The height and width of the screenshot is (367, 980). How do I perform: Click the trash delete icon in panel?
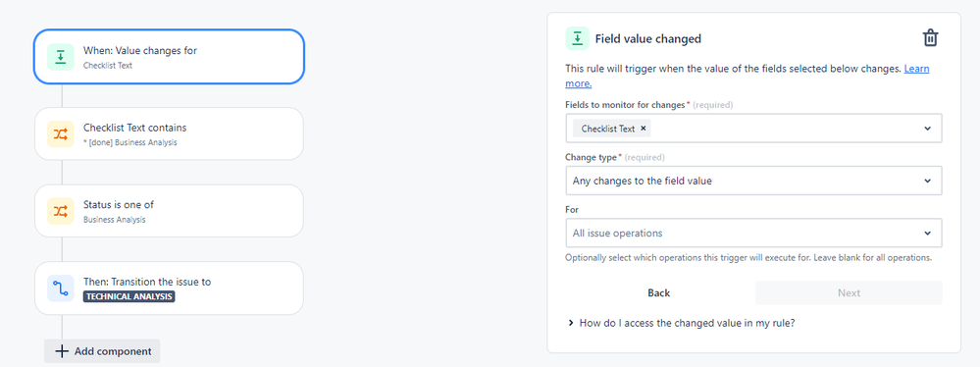point(931,38)
